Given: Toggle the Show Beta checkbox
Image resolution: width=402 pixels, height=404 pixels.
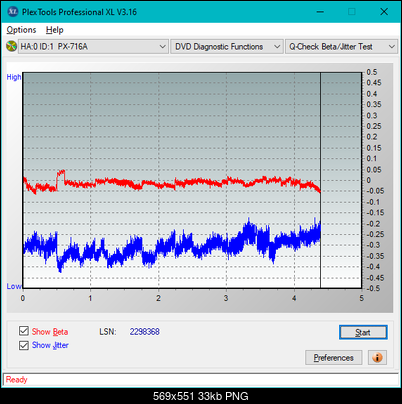Looking at the screenshot, I should (x=24, y=331).
